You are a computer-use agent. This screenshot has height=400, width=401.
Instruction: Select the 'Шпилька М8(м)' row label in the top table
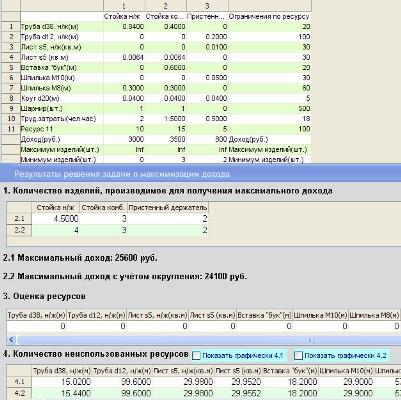click(x=62, y=88)
